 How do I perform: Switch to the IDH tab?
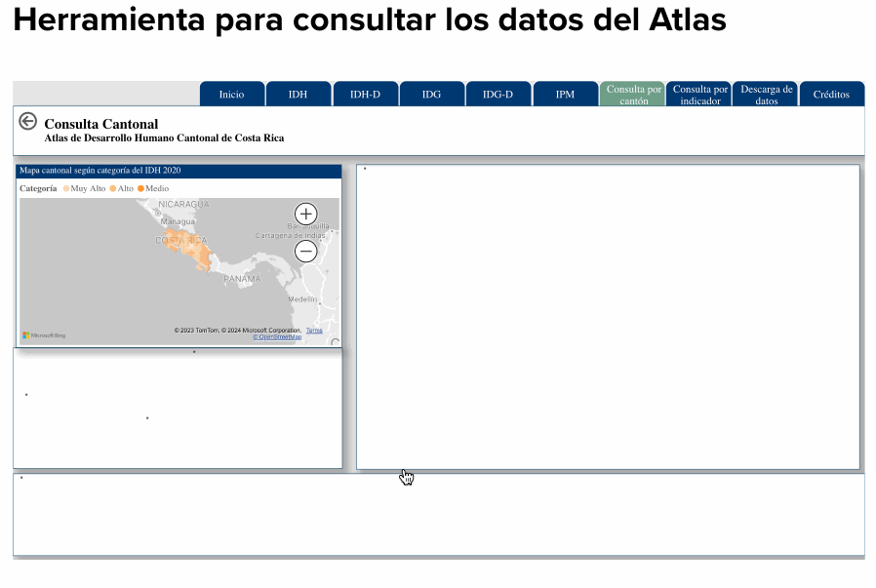click(299, 95)
